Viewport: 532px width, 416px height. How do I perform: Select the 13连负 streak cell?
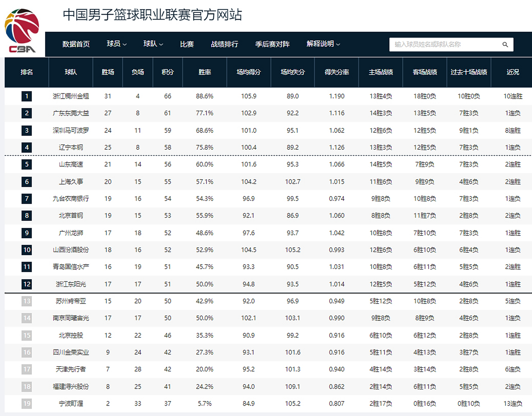click(513, 404)
